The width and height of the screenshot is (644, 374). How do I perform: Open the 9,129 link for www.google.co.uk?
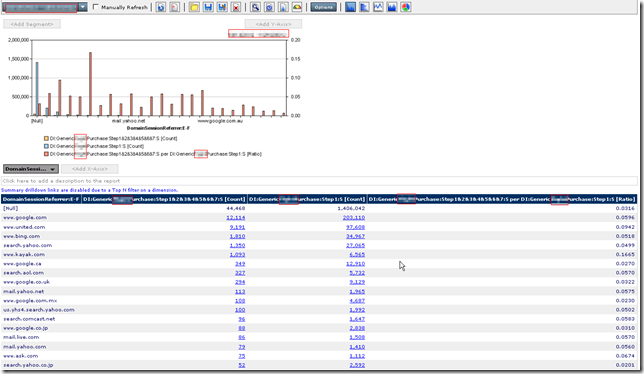pyautogui.click(x=357, y=282)
